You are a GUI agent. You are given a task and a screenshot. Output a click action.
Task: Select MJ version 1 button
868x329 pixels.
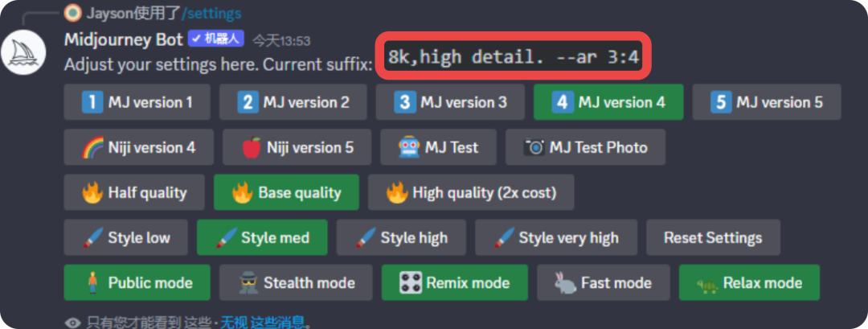pyautogui.click(x=137, y=102)
